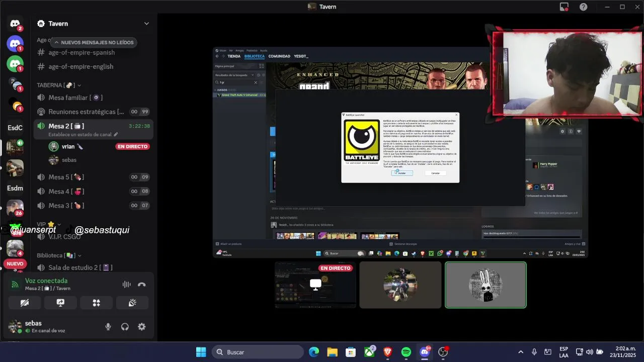Screen dimensions: 644x362
Task: Open the server with 26 badge
Action: [x=15, y=208]
